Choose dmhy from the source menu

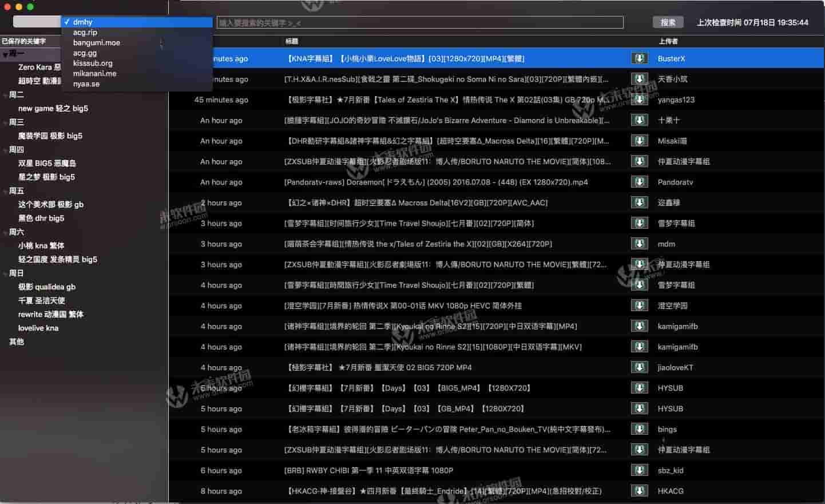point(137,22)
